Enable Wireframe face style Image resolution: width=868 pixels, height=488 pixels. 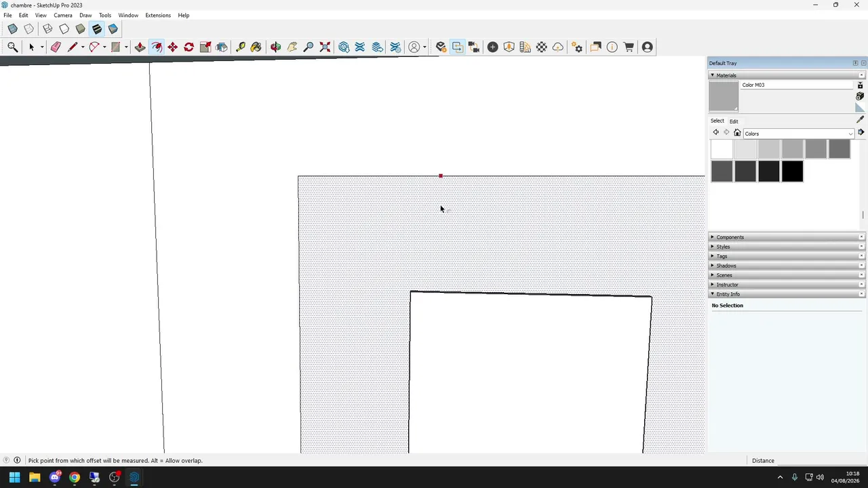[47, 29]
